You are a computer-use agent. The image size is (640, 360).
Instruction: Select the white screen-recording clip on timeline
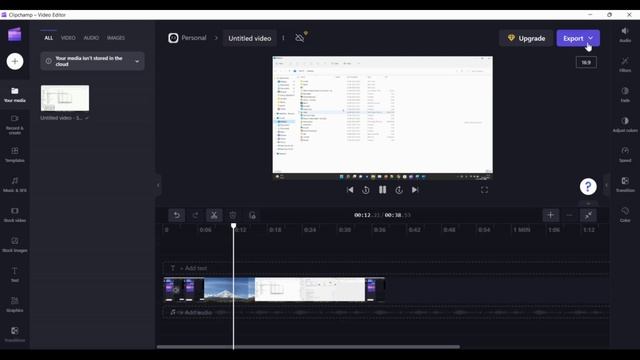point(310,289)
